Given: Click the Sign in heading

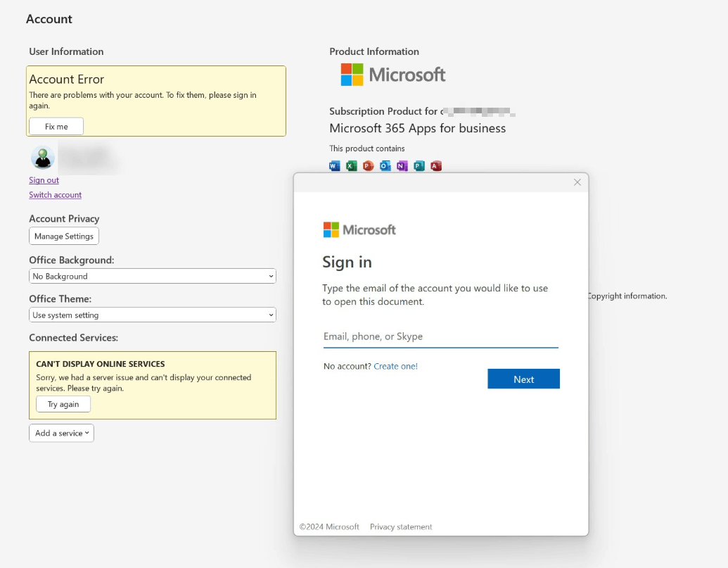Looking at the screenshot, I should click(347, 262).
